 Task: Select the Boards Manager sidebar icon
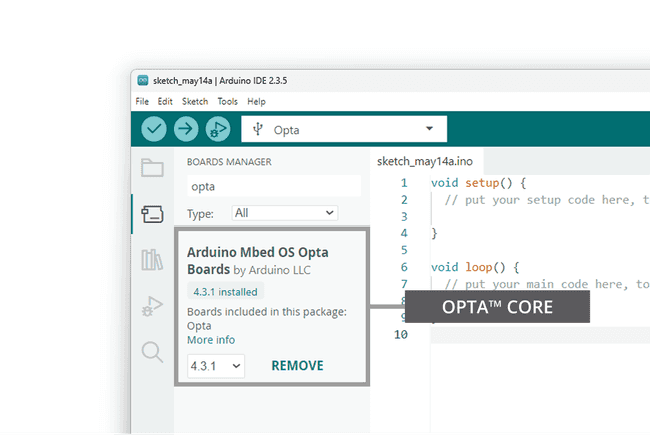coord(152,213)
